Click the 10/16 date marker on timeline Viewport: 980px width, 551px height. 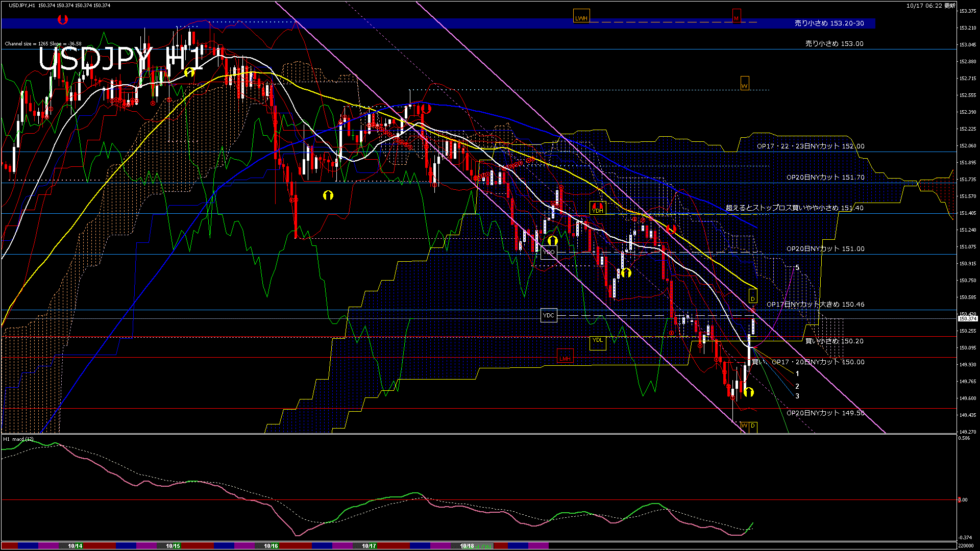pyautogui.click(x=271, y=546)
